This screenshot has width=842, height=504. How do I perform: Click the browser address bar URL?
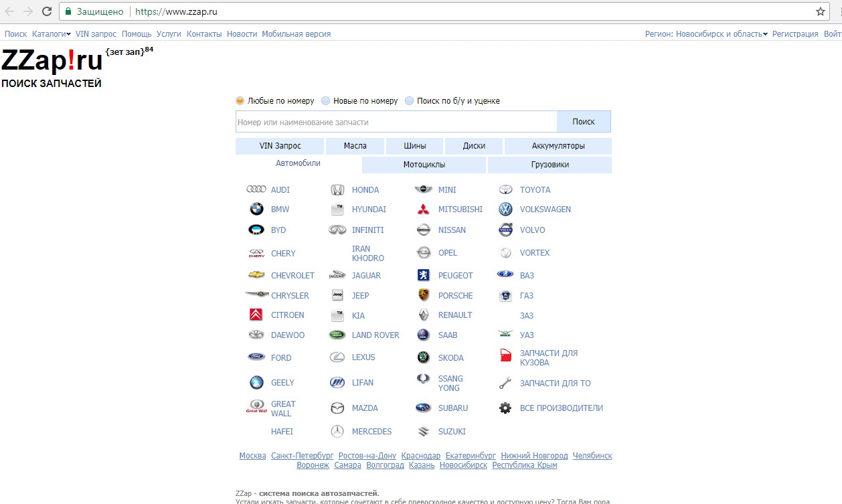pyautogui.click(x=176, y=11)
